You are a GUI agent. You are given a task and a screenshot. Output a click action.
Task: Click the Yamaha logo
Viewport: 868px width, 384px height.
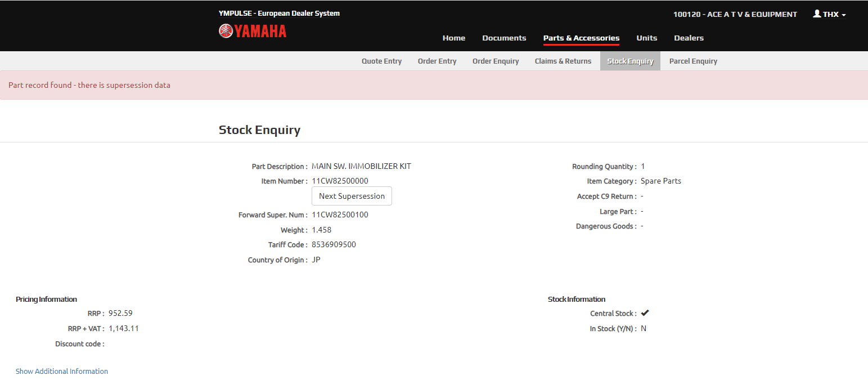253,31
